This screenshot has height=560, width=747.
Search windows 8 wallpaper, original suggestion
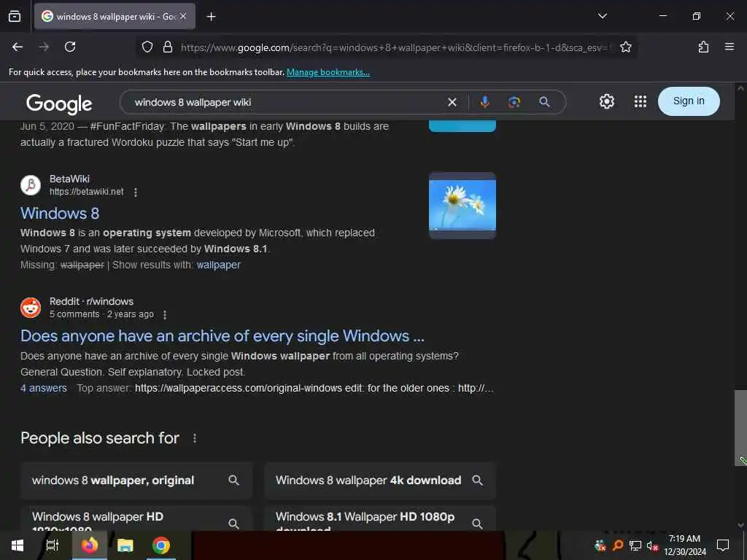tap(136, 480)
